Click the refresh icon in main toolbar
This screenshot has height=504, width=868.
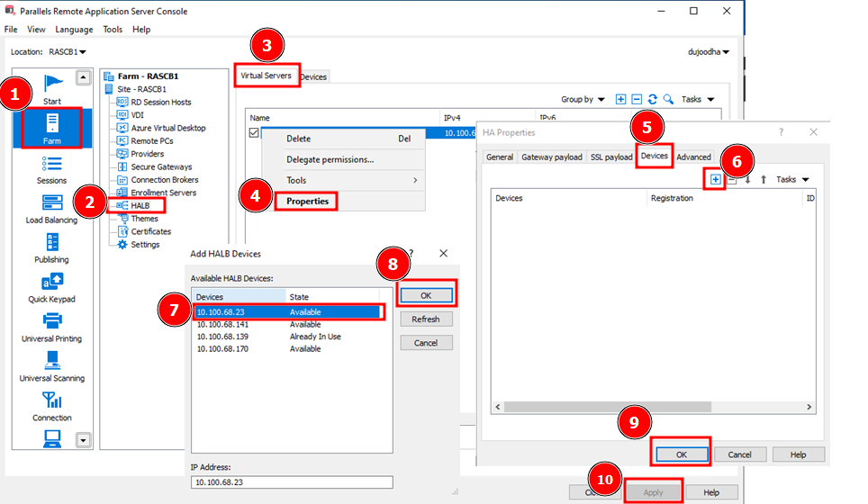pyautogui.click(x=653, y=99)
